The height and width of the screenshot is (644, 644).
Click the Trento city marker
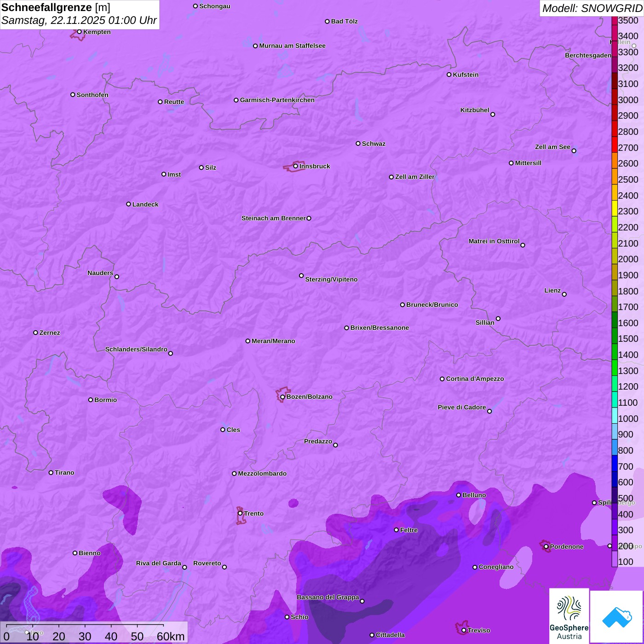point(240,513)
